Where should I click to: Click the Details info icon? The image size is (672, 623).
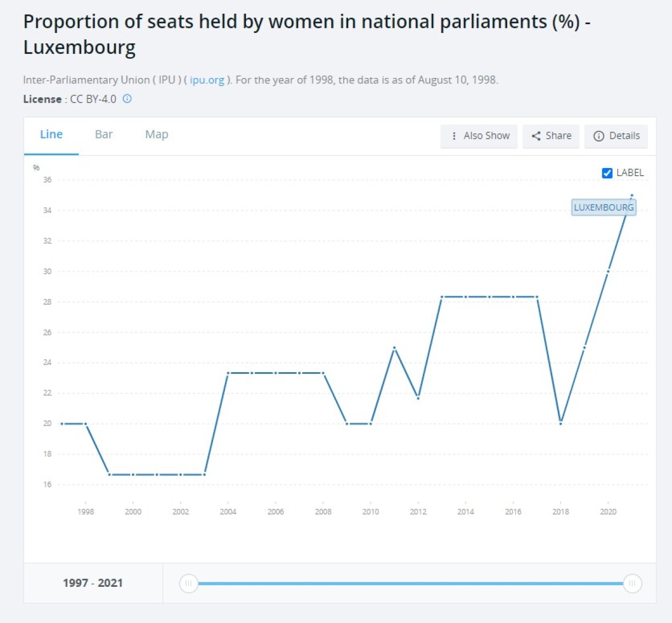598,136
